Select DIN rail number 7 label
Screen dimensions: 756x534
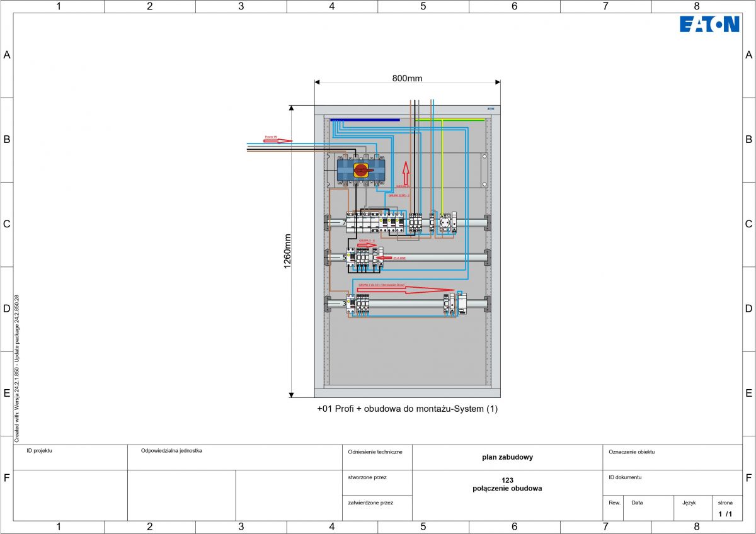[345, 223]
